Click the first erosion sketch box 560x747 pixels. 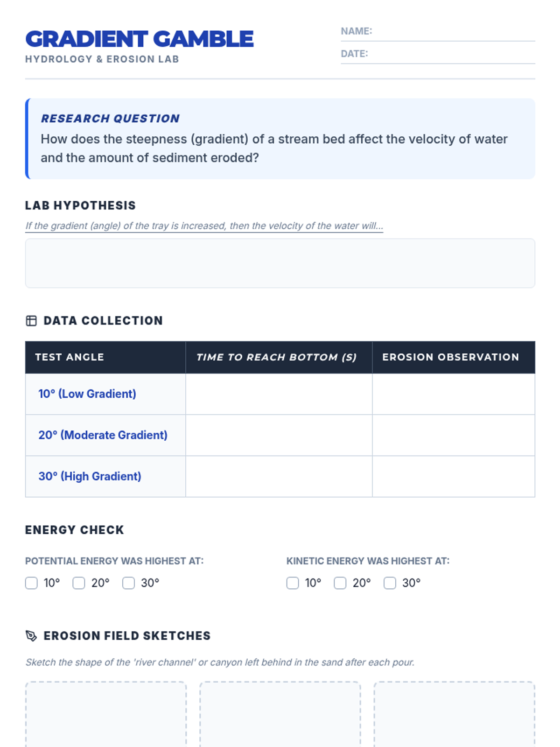click(x=106, y=714)
